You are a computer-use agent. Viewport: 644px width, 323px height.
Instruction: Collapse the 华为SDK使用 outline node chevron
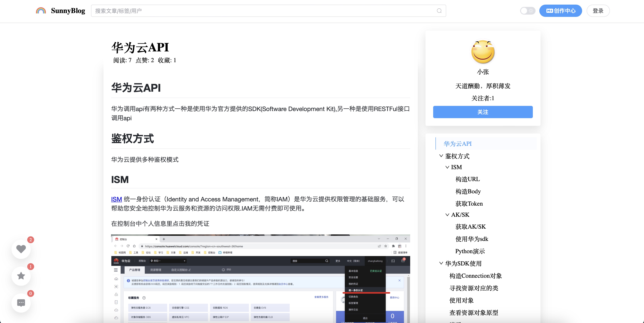(x=441, y=263)
